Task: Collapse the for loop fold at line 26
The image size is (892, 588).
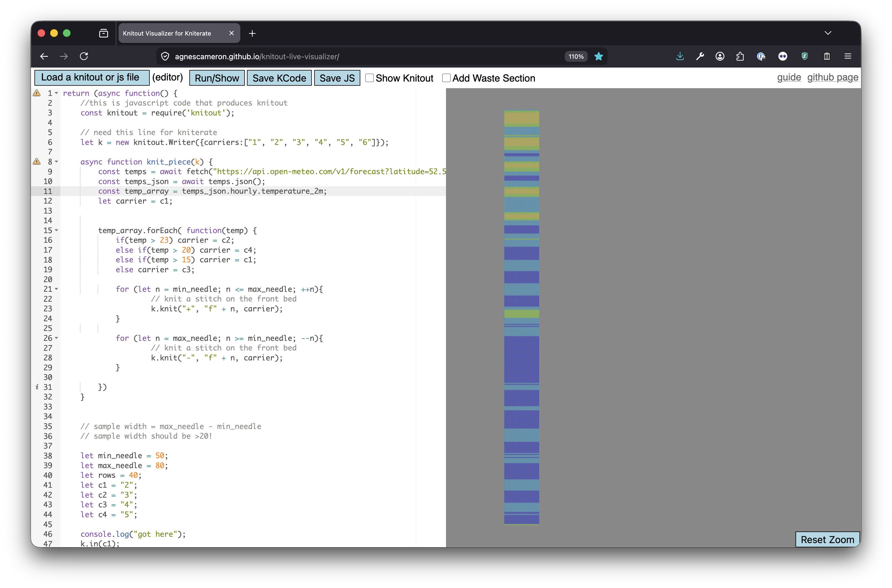Action: click(57, 338)
